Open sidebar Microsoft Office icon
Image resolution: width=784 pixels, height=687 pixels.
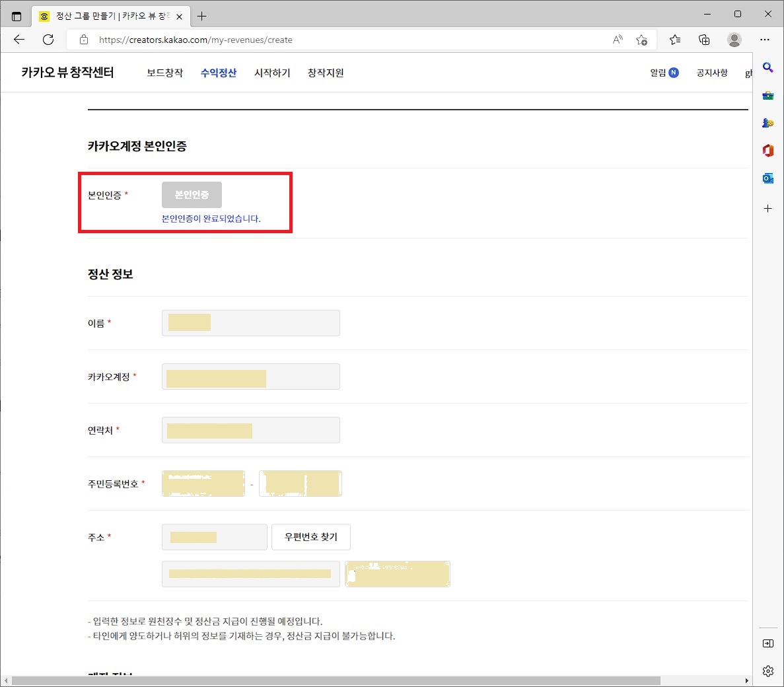click(x=768, y=150)
